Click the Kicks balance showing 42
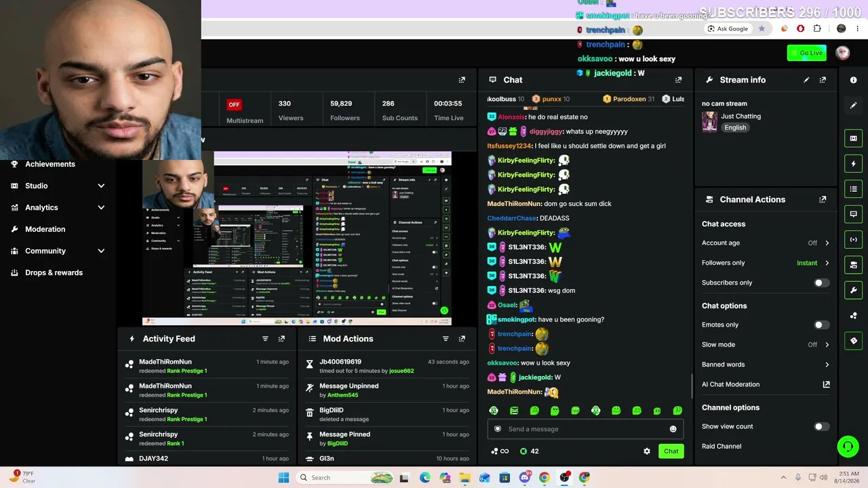This screenshot has height=488, width=868. (529, 451)
